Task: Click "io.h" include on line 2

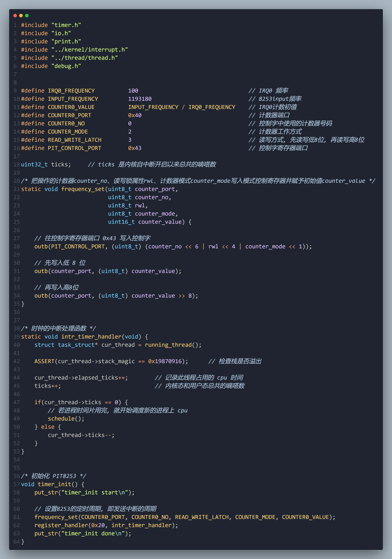Action: click(61, 33)
